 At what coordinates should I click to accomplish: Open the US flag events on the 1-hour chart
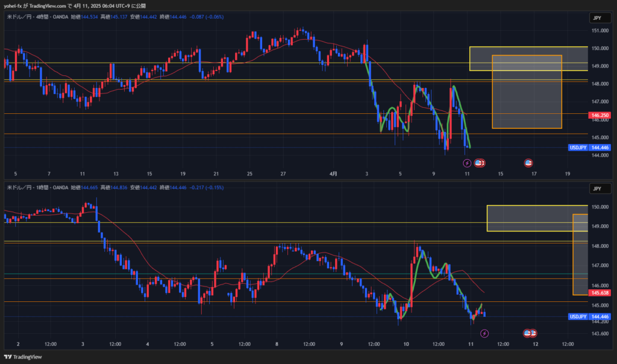click(530, 333)
